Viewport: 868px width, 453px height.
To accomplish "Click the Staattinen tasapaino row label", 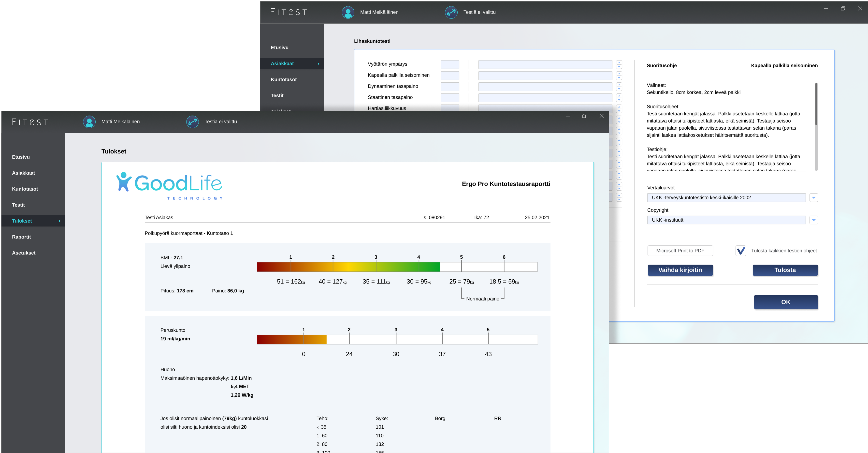I will point(390,97).
